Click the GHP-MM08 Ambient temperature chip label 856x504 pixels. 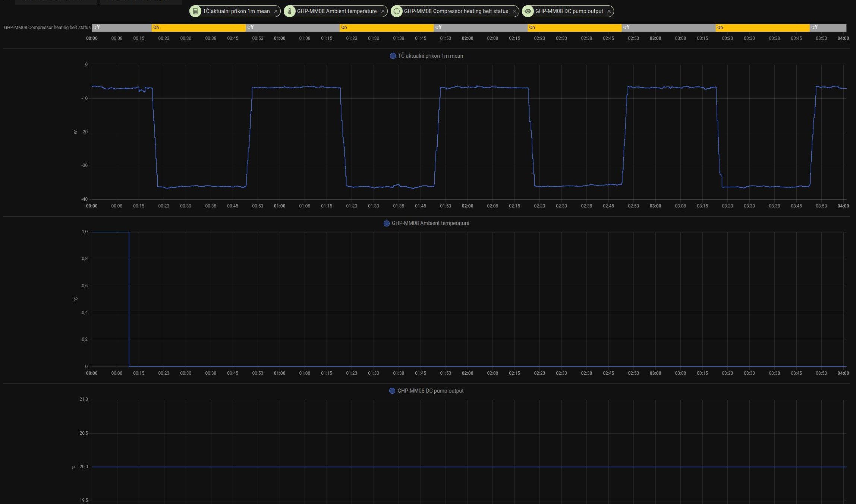tap(337, 11)
